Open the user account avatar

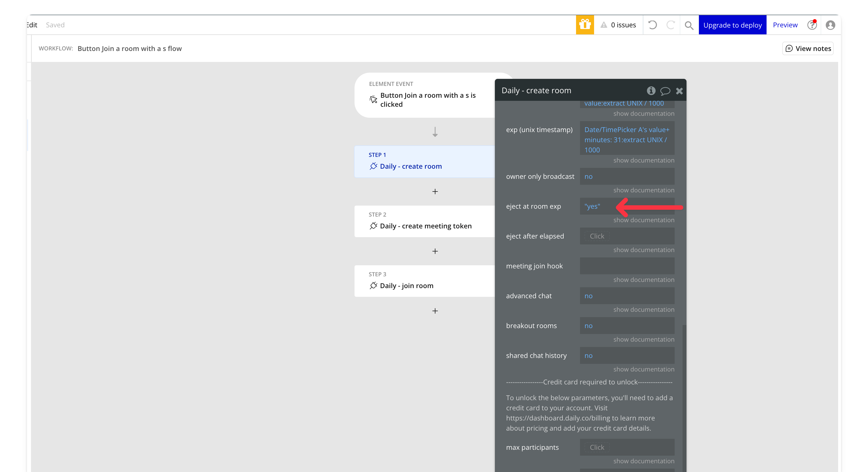coord(830,25)
